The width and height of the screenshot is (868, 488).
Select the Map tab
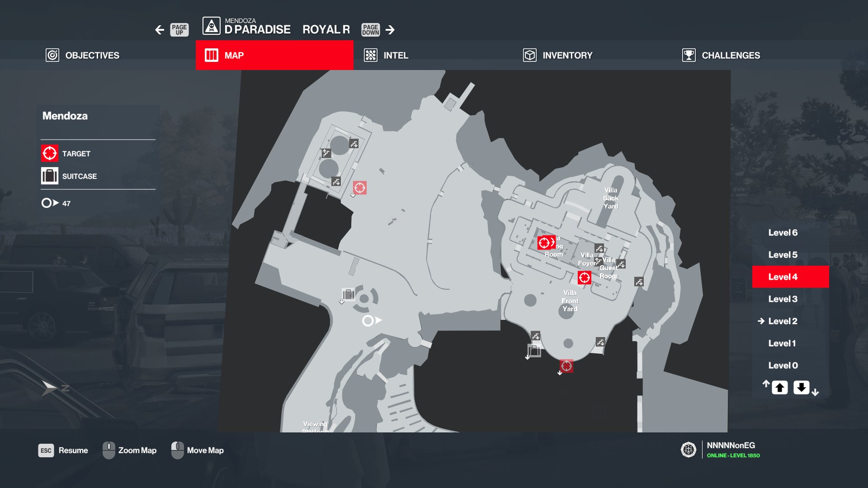(x=274, y=55)
